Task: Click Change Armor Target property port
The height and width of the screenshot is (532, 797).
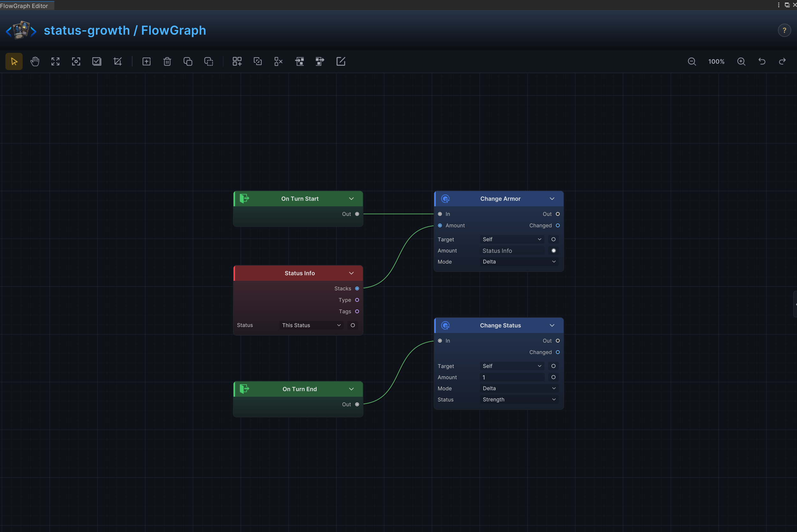Action: click(x=553, y=239)
